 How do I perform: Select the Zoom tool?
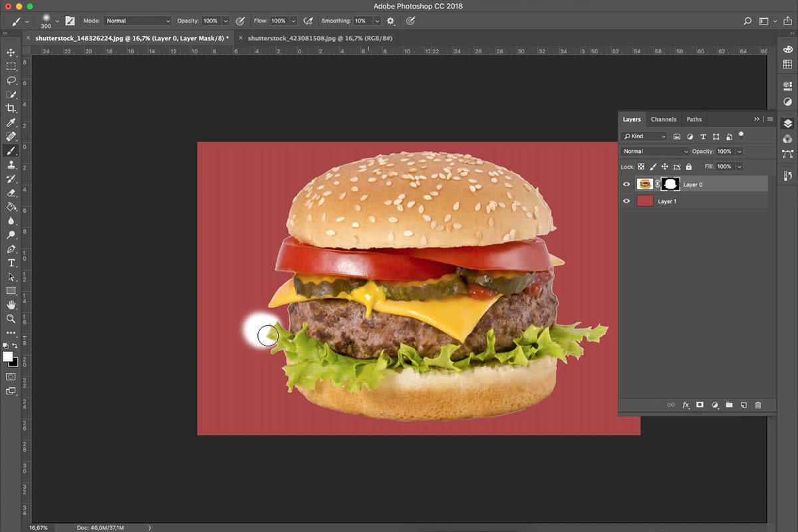[11, 319]
